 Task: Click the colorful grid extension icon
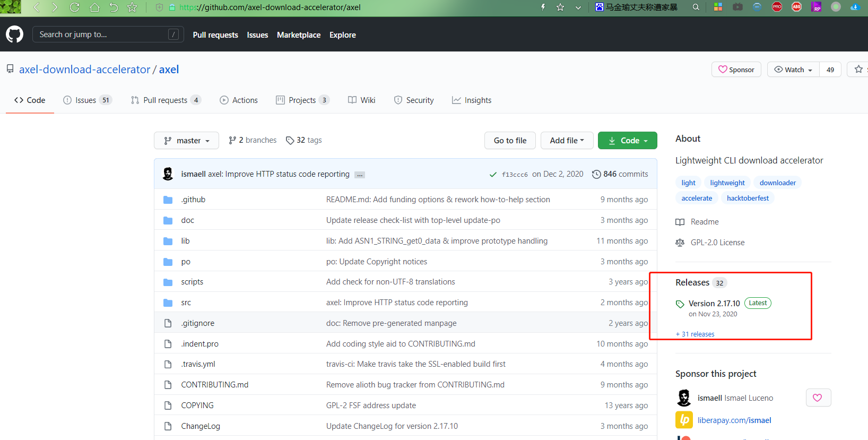click(x=718, y=7)
